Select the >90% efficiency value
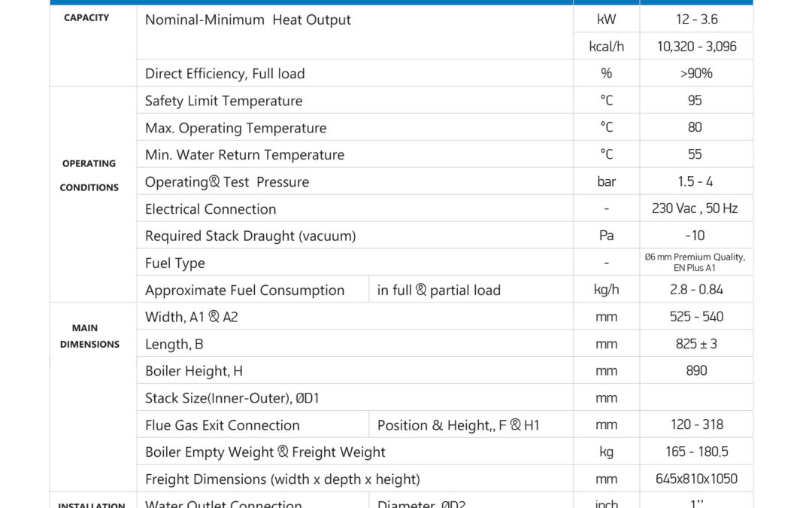Screen dimensions: 812x508 [695, 74]
